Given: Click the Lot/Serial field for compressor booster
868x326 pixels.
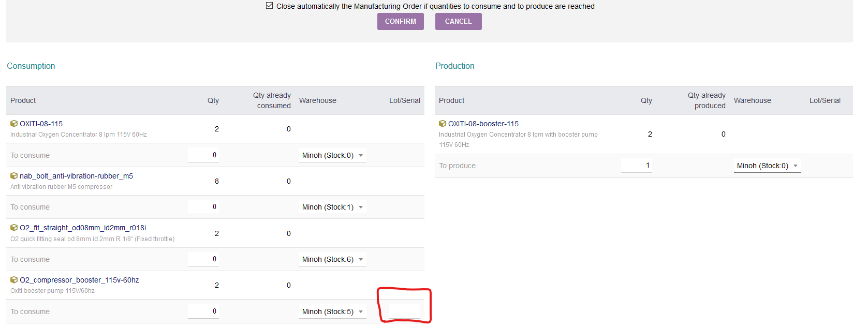Looking at the screenshot, I should tap(405, 311).
